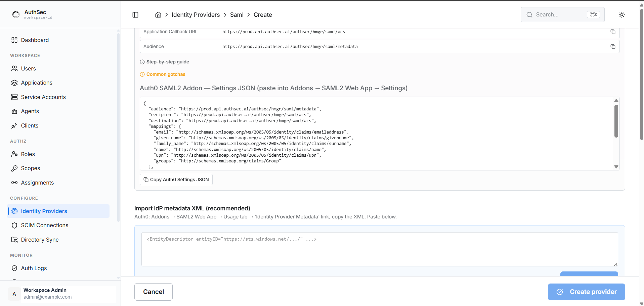This screenshot has height=306, width=644.
Task: Click the Auth Logs shield-check icon
Action: [x=14, y=268]
